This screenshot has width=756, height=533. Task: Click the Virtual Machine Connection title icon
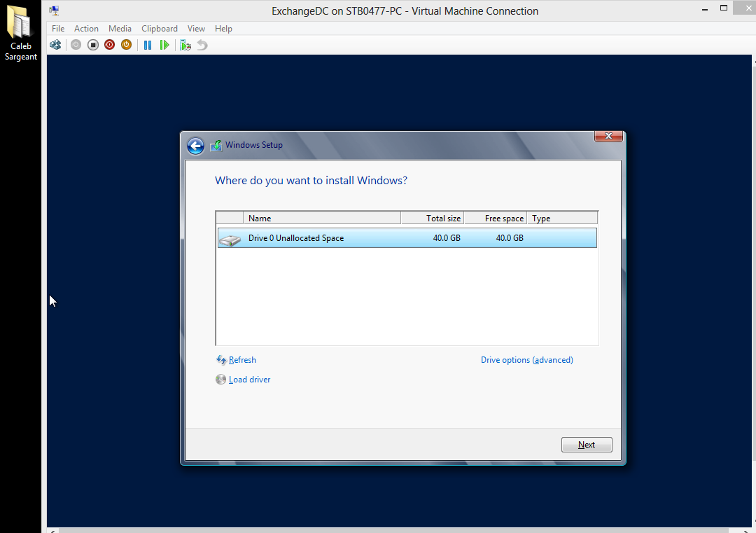tap(54, 10)
